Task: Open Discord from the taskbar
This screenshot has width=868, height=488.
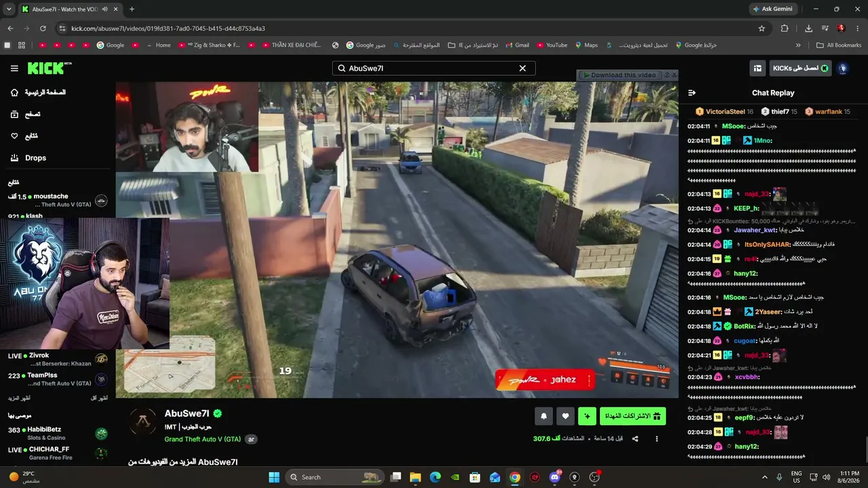Action: [x=555, y=477]
